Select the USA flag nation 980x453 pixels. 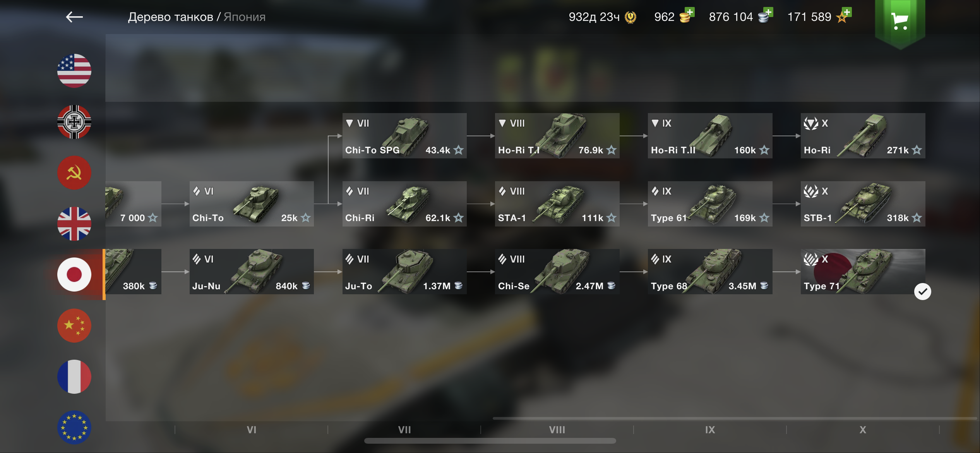pyautogui.click(x=74, y=71)
